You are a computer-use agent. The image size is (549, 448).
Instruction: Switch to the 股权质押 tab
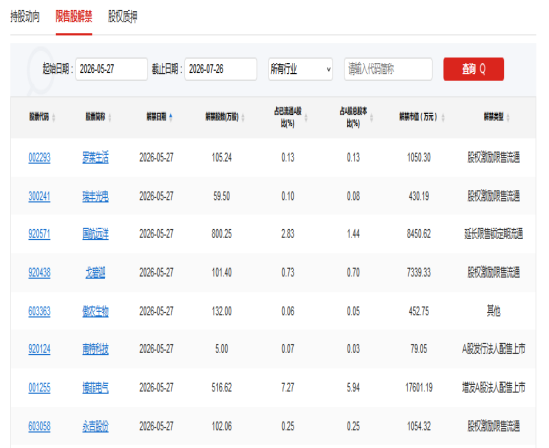pyautogui.click(x=123, y=16)
